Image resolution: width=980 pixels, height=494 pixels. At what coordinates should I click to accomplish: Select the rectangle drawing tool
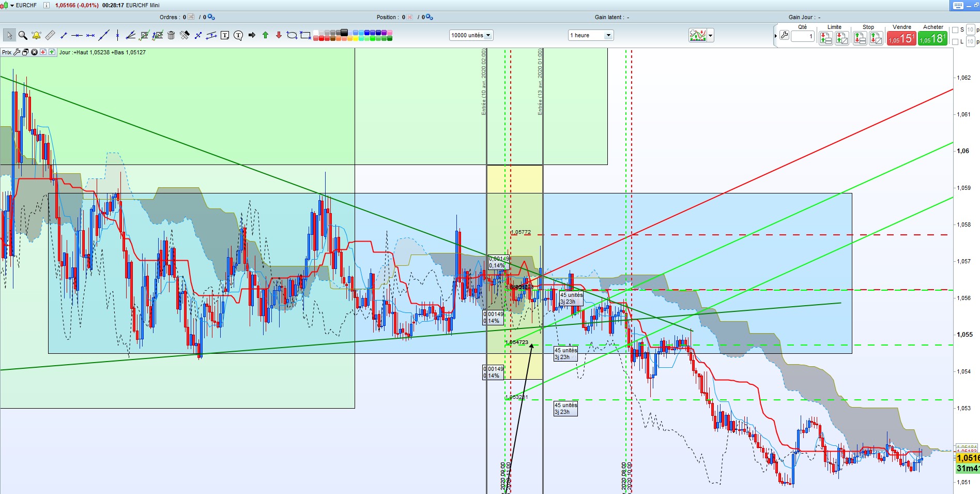pos(305,35)
